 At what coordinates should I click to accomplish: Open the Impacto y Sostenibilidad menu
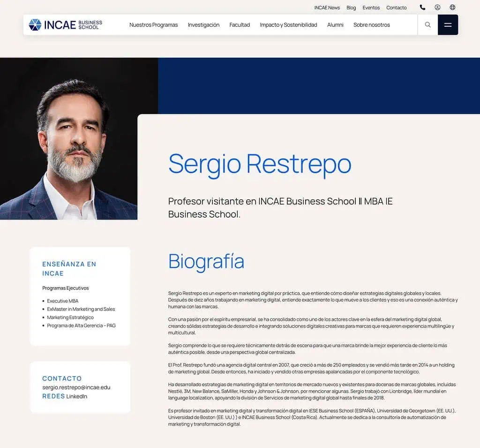(288, 25)
